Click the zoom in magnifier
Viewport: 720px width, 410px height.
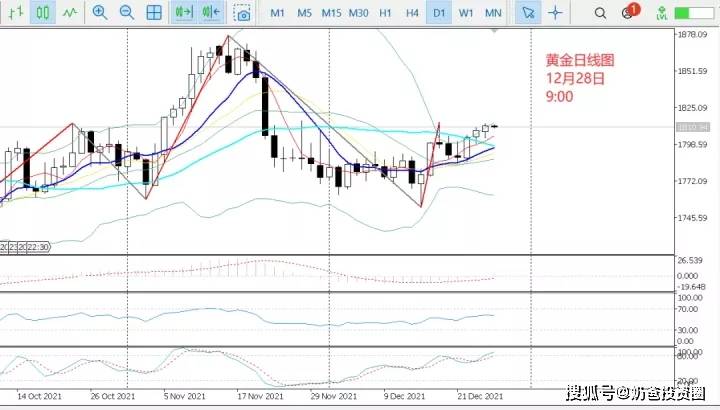point(100,12)
